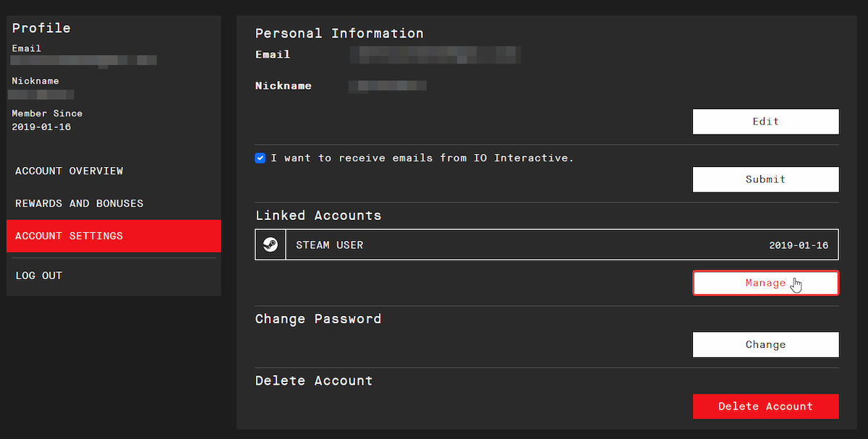Click the Change password button
This screenshot has height=439, width=868.
point(765,345)
